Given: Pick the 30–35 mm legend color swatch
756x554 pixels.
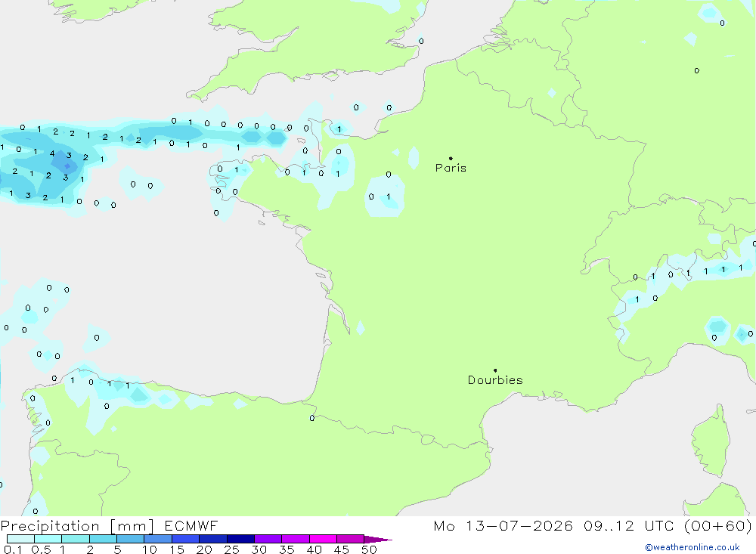Looking at the screenshot, I should coord(268,539).
